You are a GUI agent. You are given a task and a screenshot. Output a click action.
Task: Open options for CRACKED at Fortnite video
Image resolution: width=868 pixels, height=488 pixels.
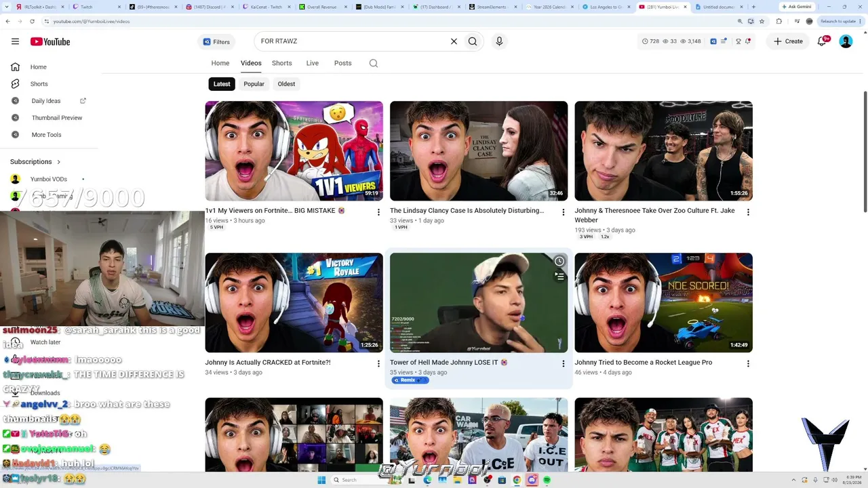[x=378, y=364]
